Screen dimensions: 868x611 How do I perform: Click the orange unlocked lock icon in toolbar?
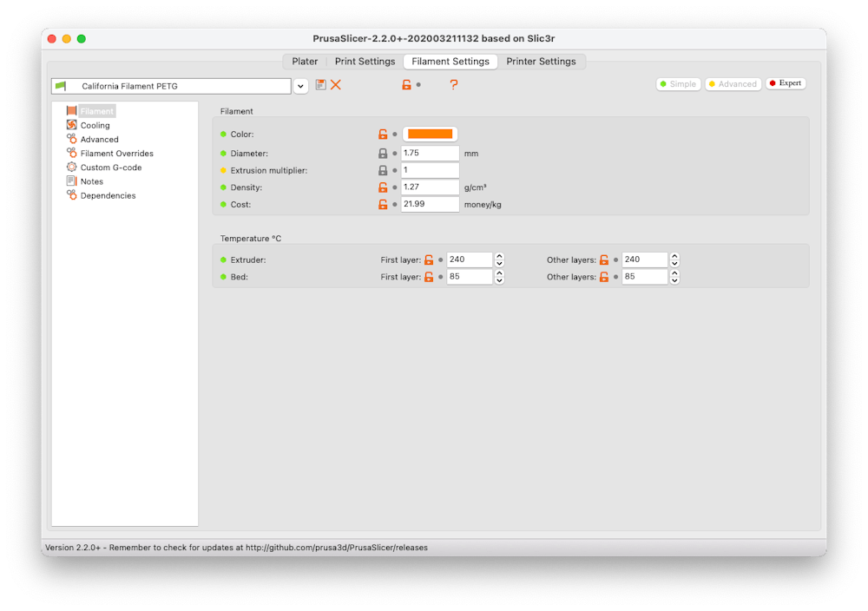coord(406,85)
